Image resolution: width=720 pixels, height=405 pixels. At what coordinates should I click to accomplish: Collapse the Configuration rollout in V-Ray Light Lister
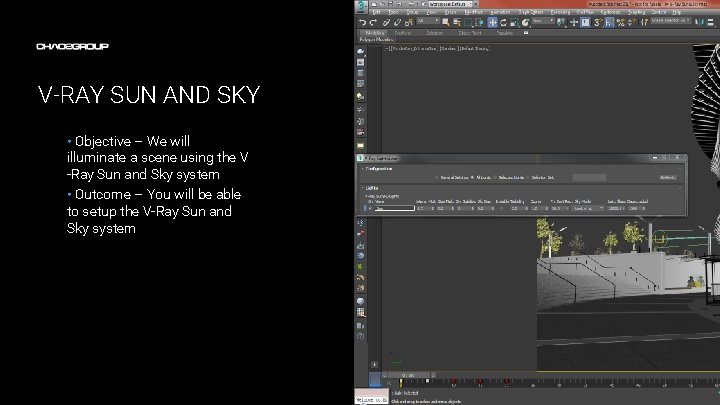[379, 169]
